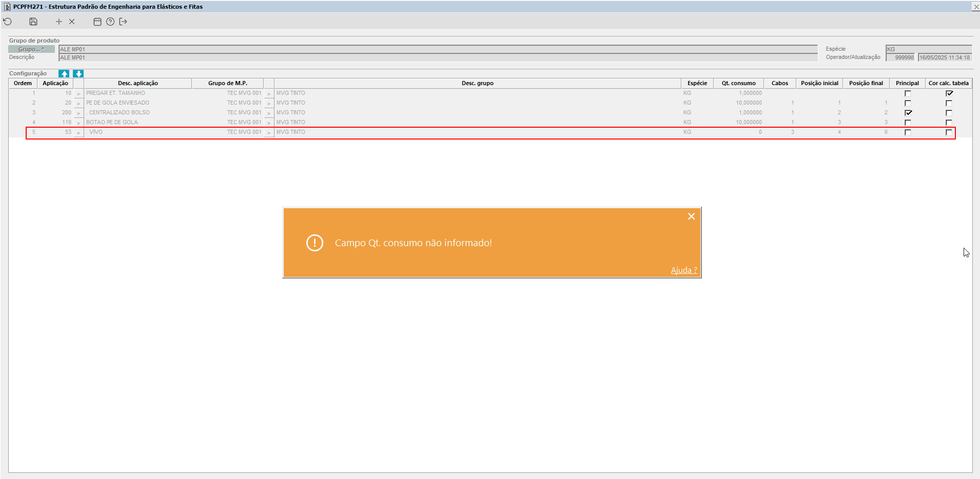Click the save diskette icon
The image size is (980, 479).
(33, 22)
